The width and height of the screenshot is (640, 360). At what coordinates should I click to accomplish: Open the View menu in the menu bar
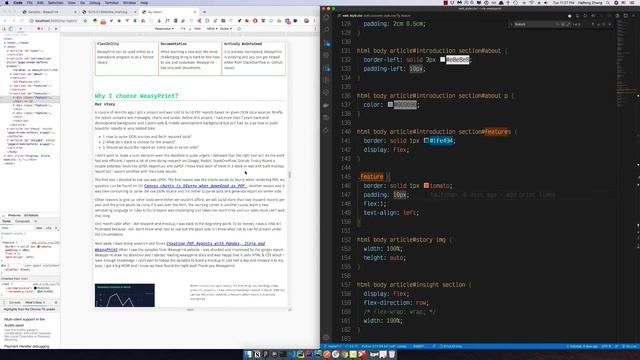tap(72, 2)
